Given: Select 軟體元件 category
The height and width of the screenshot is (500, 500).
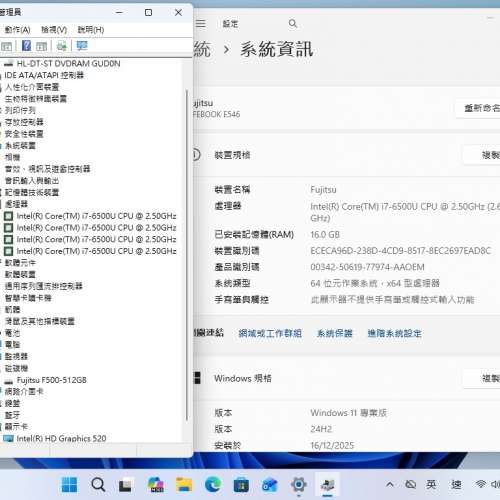Looking at the screenshot, I should tap(20, 263).
